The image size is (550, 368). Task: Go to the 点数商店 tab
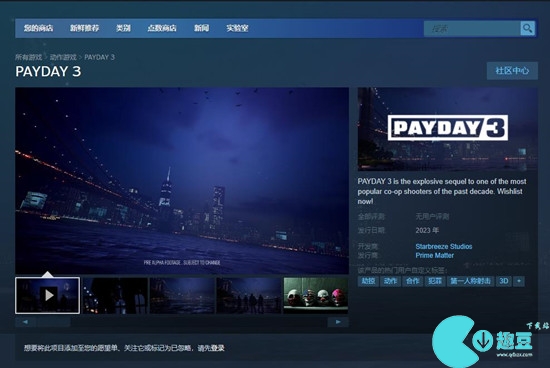tap(162, 28)
